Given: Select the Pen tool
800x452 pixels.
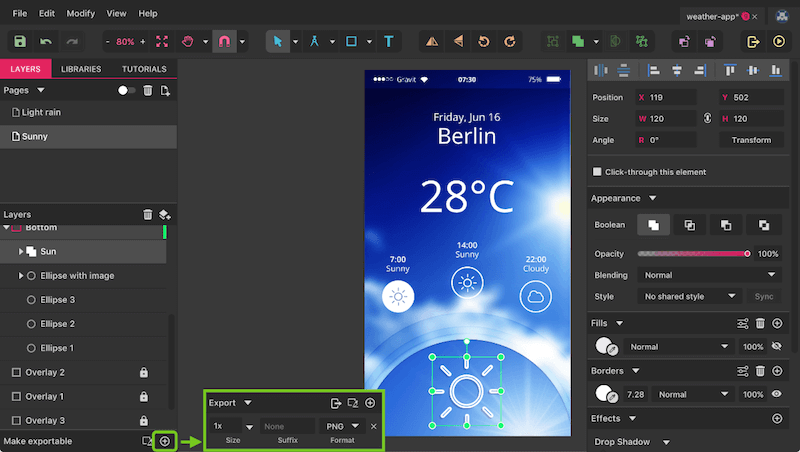Looking at the screenshot, I should [x=314, y=42].
